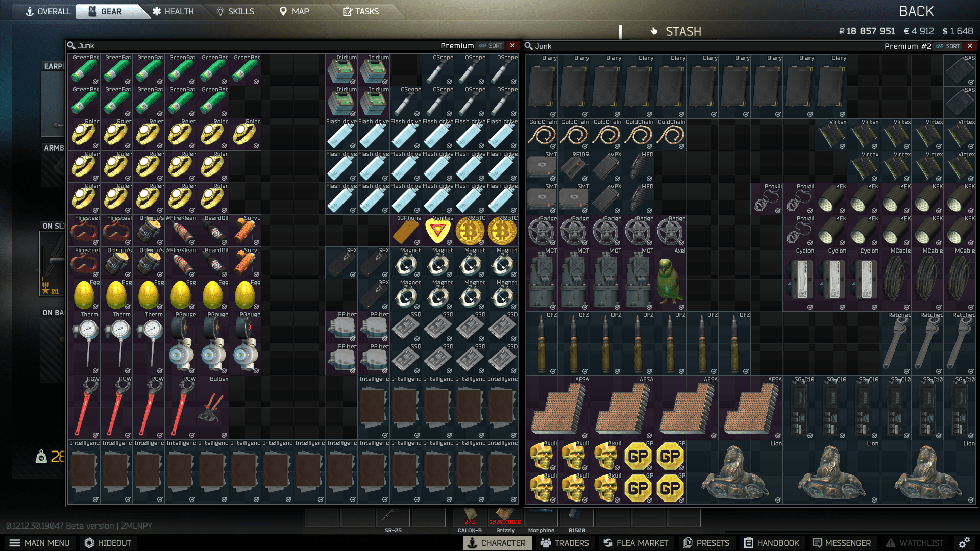Open the Messenger
This screenshot has height=551, width=980.
pyautogui.click(x=841, y=543)
